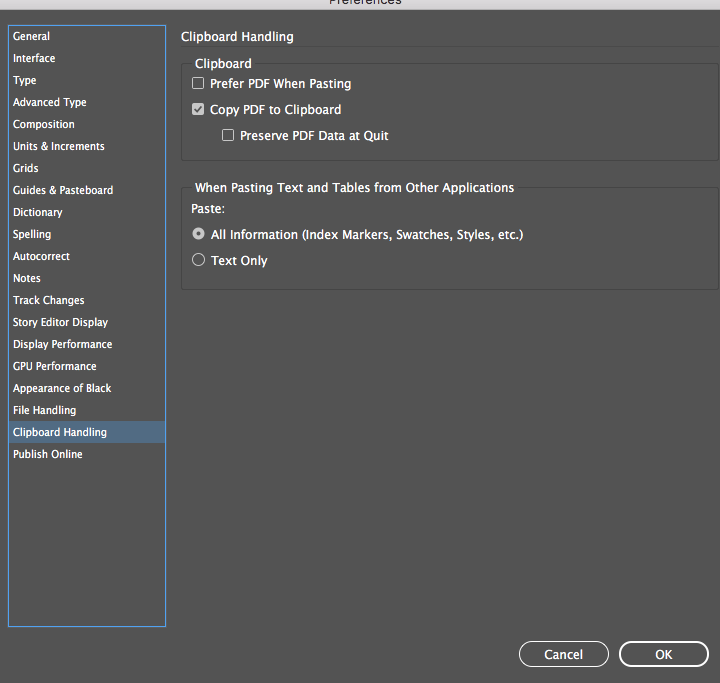Select the All Information paste option

[198, 235]
